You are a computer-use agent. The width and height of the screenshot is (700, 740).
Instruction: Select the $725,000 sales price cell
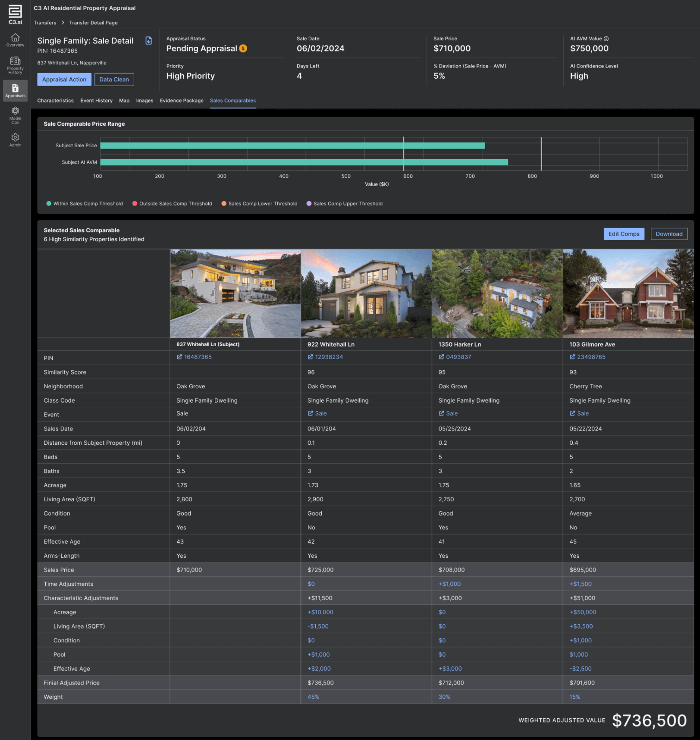[366, 570]
